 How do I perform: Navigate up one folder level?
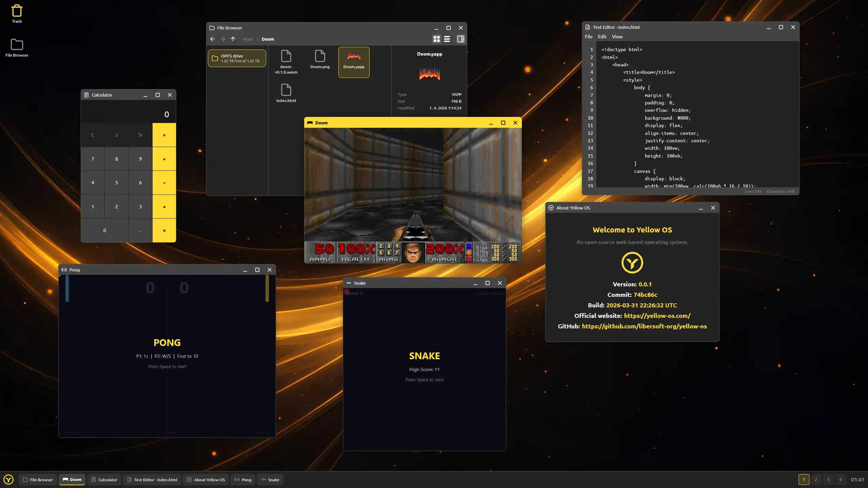point(233,39)
